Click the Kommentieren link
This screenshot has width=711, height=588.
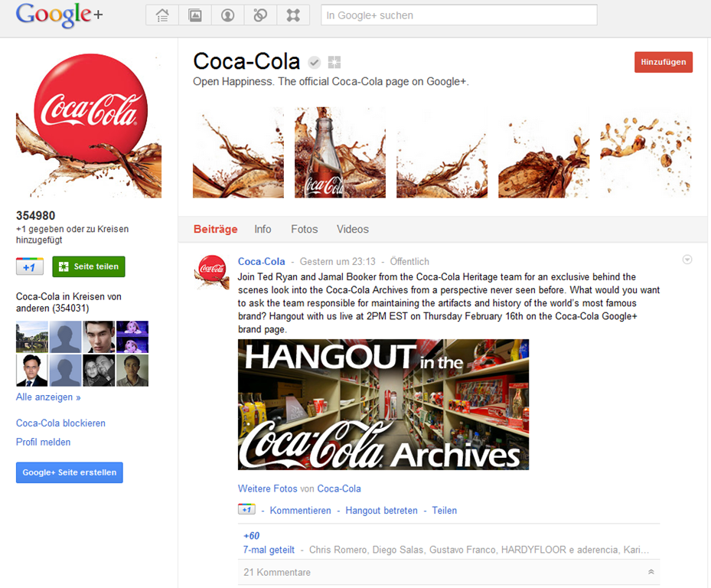pos(300,511)
